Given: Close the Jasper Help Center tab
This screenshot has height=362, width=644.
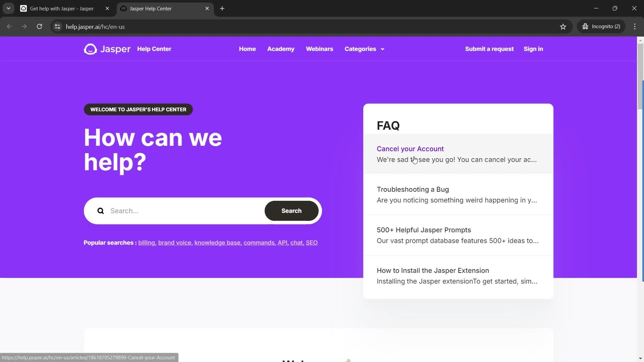Looking at the screenshot, I should pyautogui.click(x=207, y=8).
